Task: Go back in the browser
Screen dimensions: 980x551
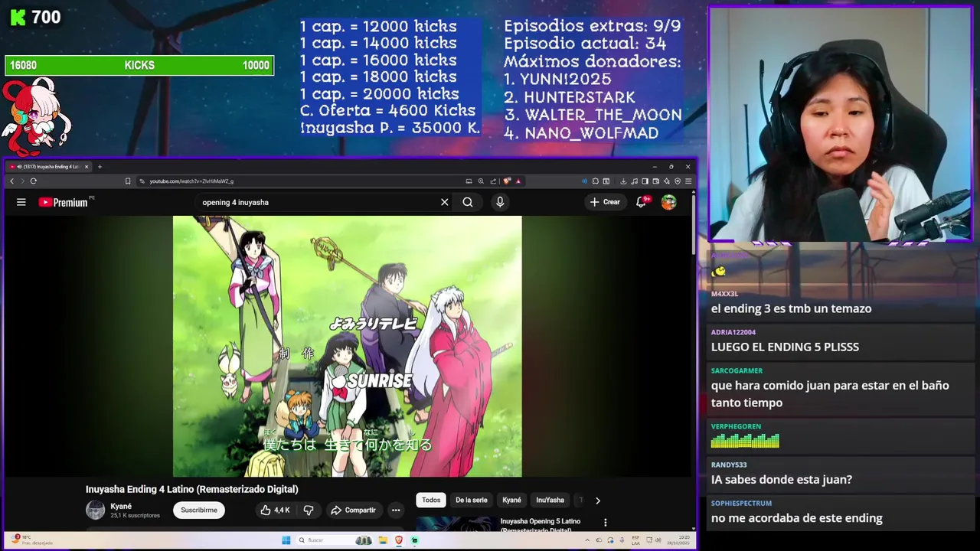Action: tap(11, 181)
